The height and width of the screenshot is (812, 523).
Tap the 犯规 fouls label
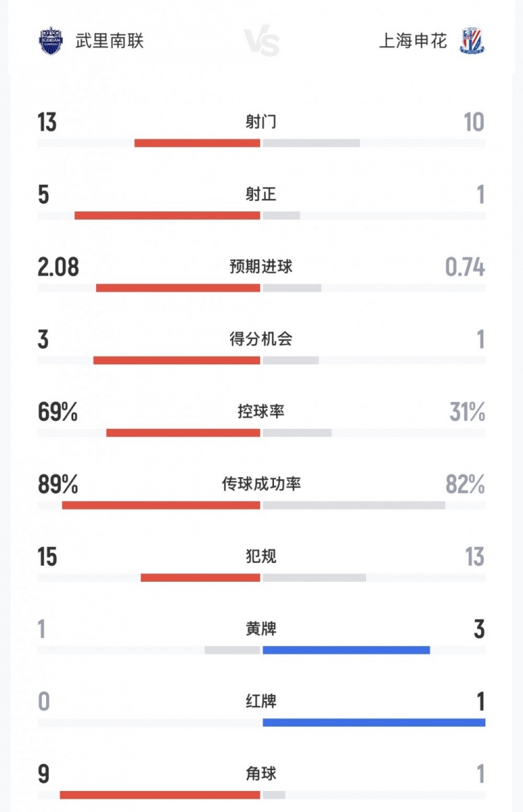pyautogui.click(x=261, y=557)
